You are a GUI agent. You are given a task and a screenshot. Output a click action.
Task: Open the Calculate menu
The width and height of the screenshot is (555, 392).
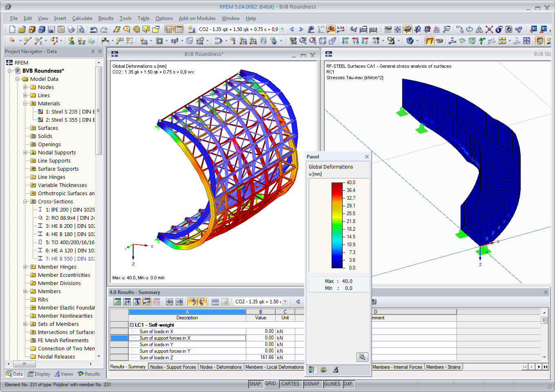82,18
